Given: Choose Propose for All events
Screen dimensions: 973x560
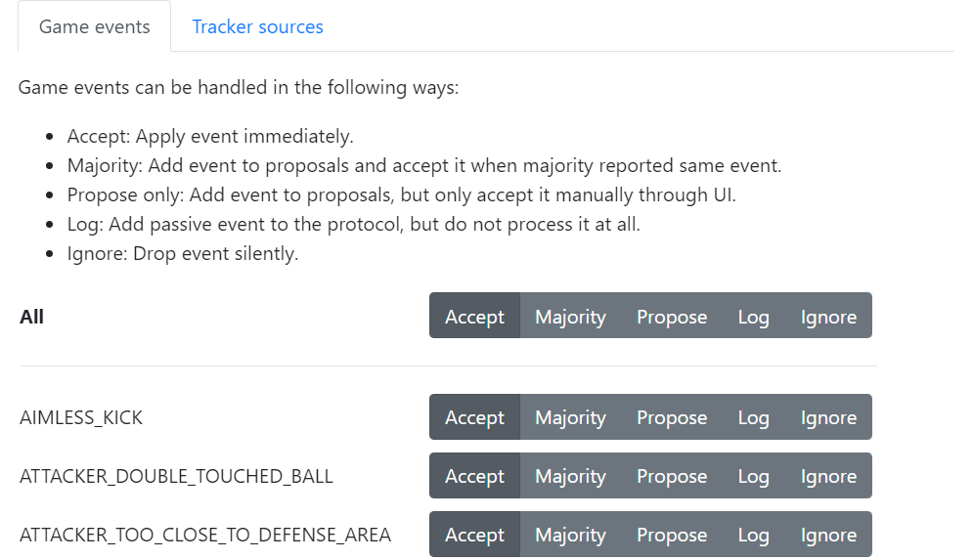Looking at the screenshot, I should [671, 317].
